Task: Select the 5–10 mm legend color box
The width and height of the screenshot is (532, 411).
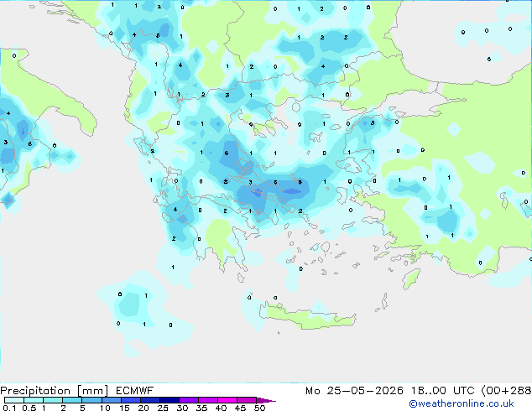Action: tap(91, 400)
